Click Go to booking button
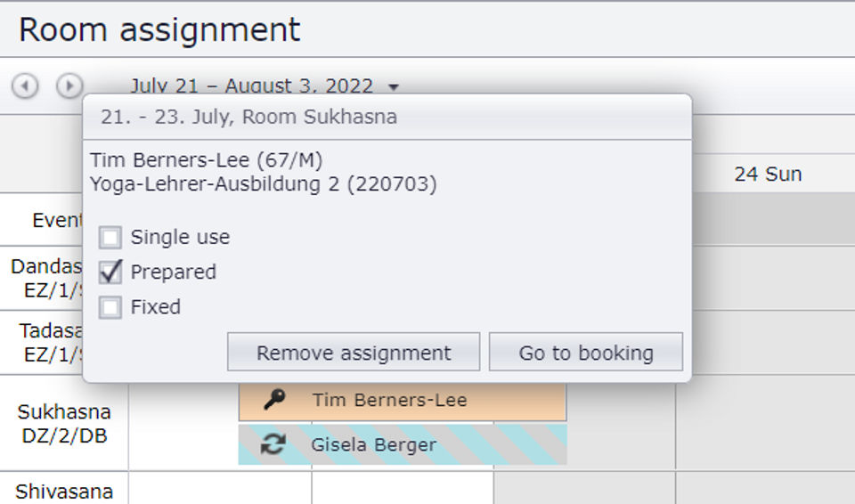The image size is (855, 504). click(586, 353)
